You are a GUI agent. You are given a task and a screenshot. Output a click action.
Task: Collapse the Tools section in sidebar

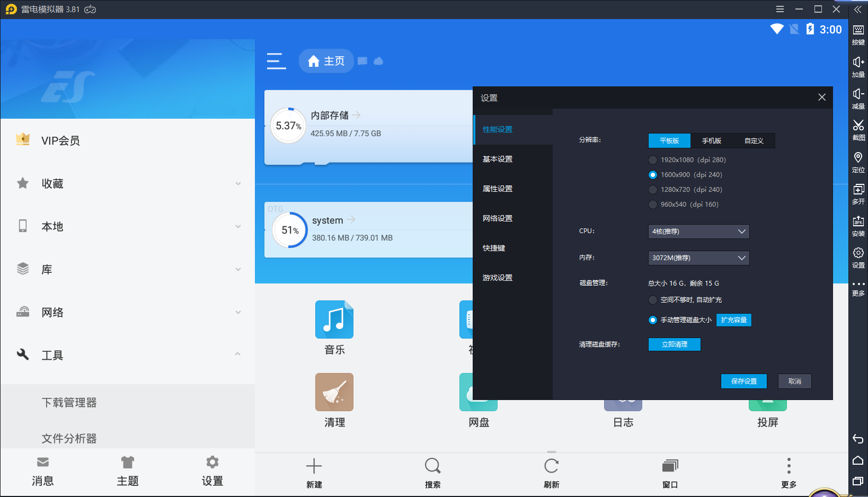(238, 354)
